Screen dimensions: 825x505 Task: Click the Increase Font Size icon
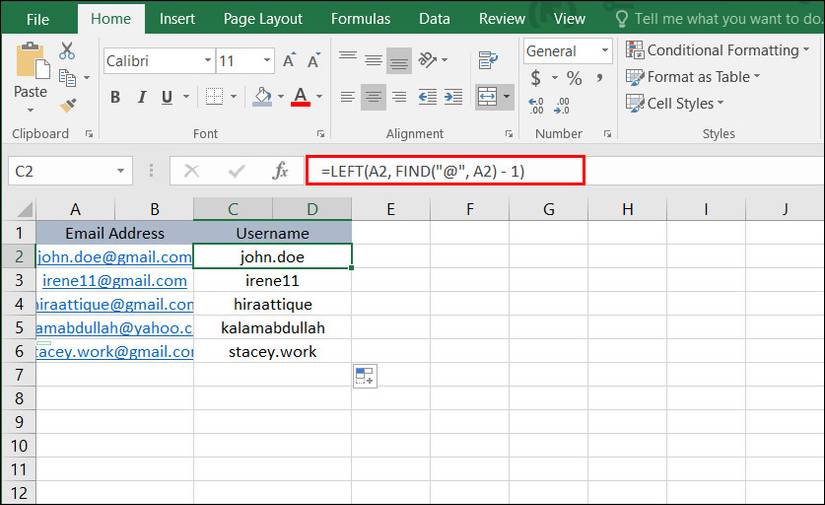click(x=289, y=60)
